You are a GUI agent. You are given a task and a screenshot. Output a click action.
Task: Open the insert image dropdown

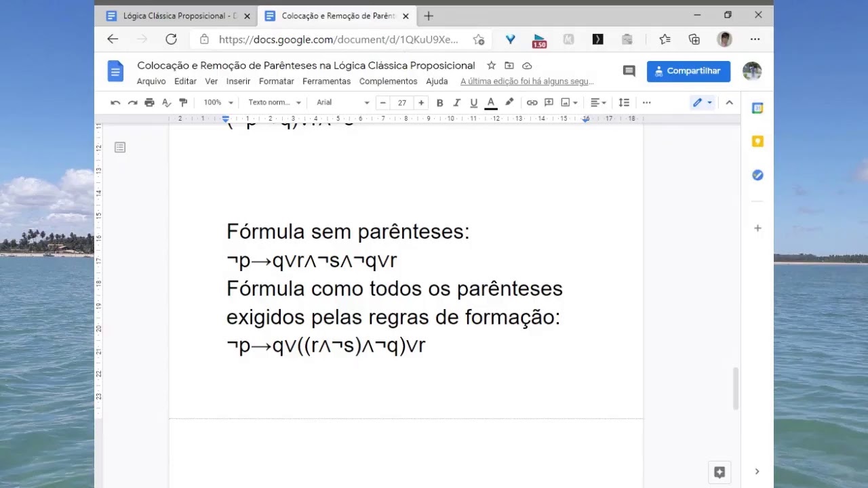pos(569,102)
